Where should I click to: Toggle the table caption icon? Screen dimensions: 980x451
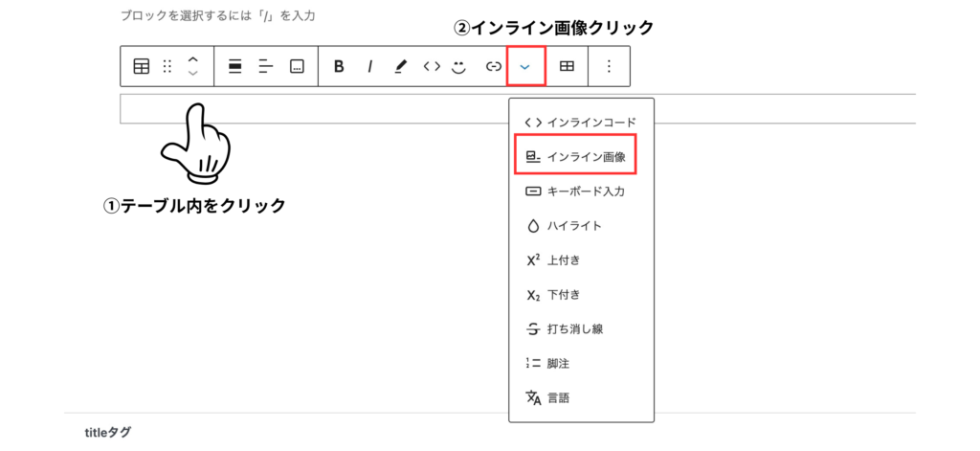coord(297,66)
